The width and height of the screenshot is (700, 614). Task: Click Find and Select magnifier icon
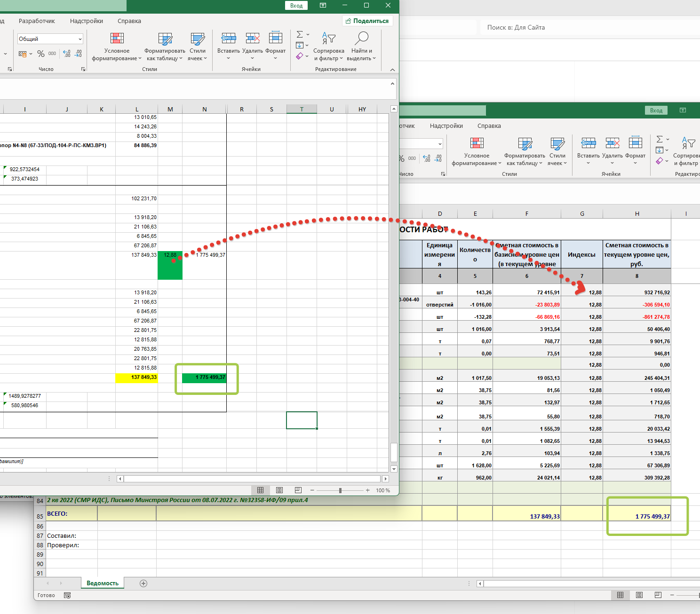coord(361,39)
